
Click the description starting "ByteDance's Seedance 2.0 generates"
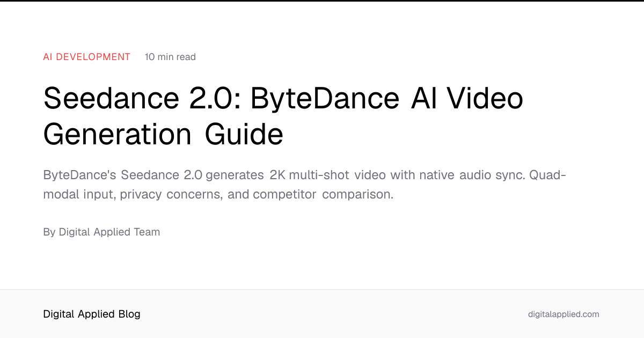pos(304,185)
